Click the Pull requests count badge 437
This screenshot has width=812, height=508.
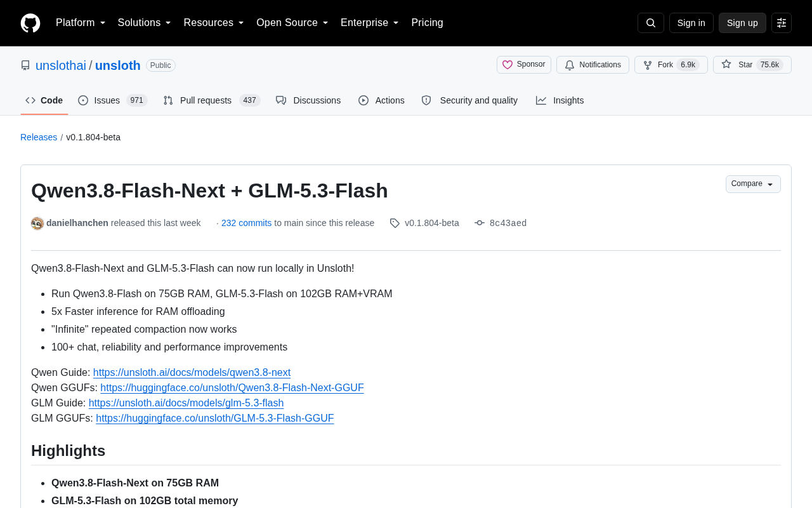tap(250, 100)
